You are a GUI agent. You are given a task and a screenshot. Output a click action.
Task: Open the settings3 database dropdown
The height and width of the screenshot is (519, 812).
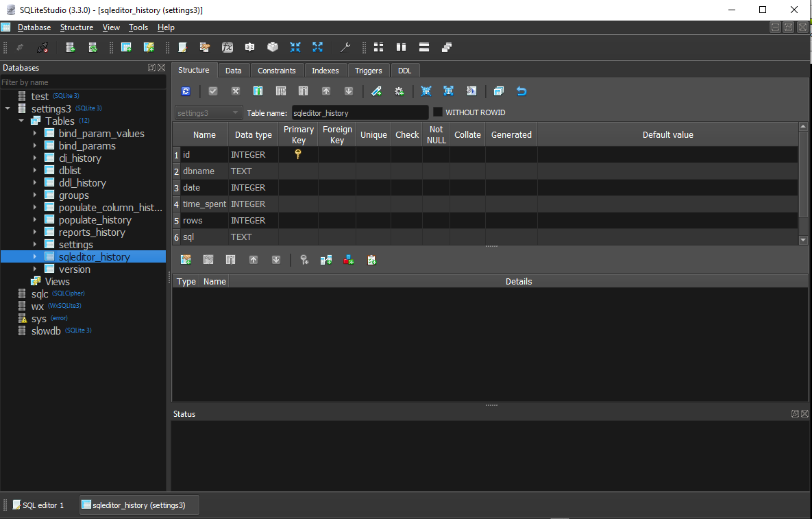[208, 112]
